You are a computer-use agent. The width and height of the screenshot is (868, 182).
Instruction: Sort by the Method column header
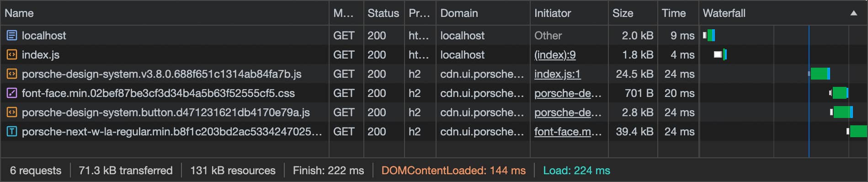click(x=346, y=13)
